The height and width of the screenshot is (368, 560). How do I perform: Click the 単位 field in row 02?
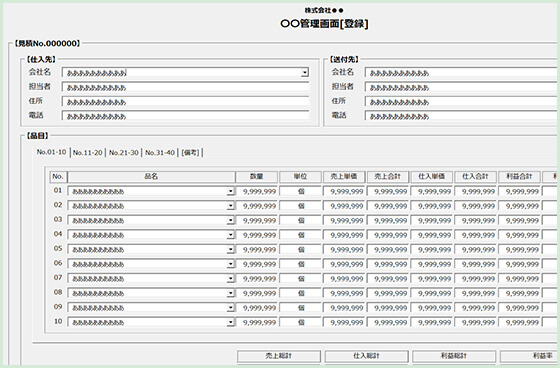(300, 206)
